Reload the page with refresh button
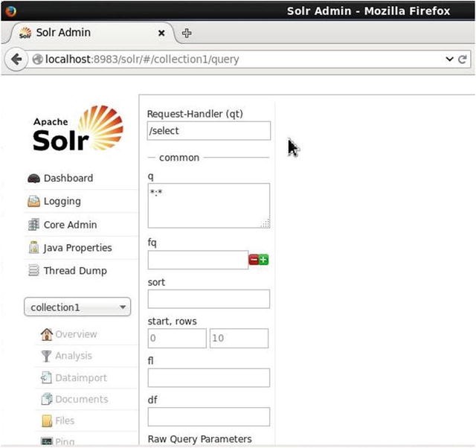The height and width of the screenshot is (448, 476). (463, 59)
